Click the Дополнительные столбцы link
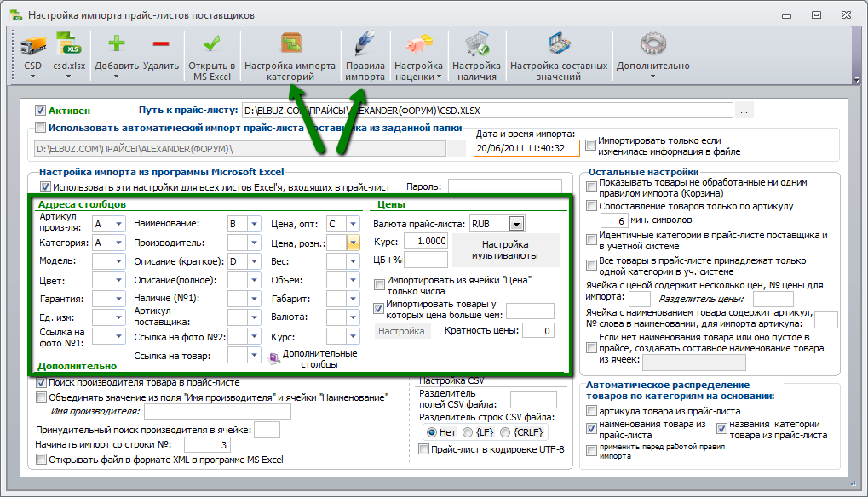868x497 pixels. (x=319, y=359)
